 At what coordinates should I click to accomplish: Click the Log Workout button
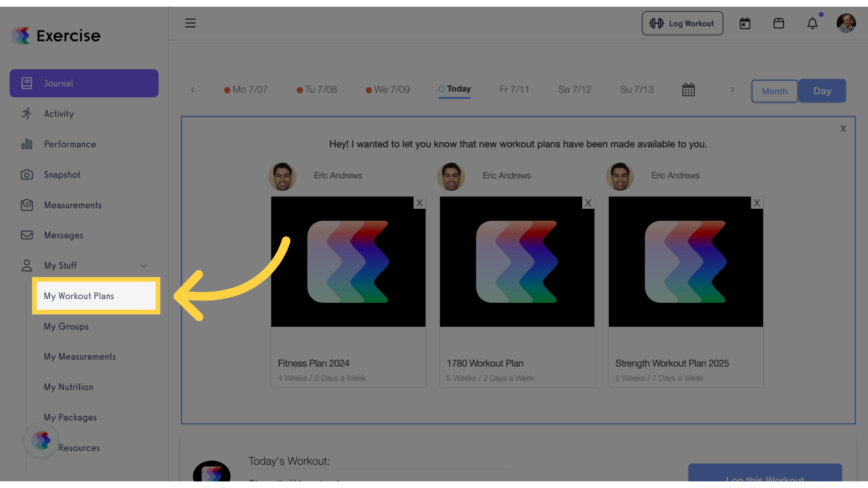(x=682, y=23)
